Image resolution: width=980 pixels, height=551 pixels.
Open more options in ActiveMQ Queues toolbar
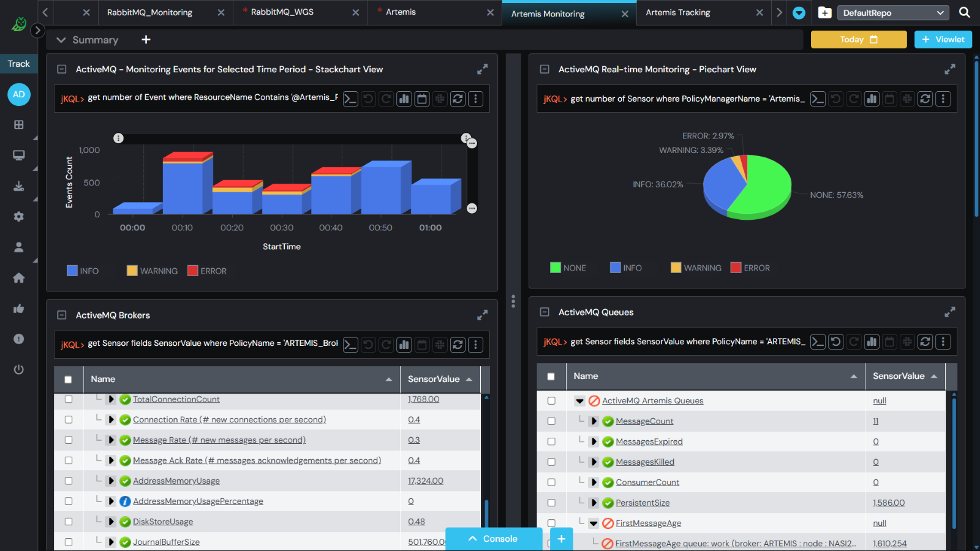coord(943,342)
